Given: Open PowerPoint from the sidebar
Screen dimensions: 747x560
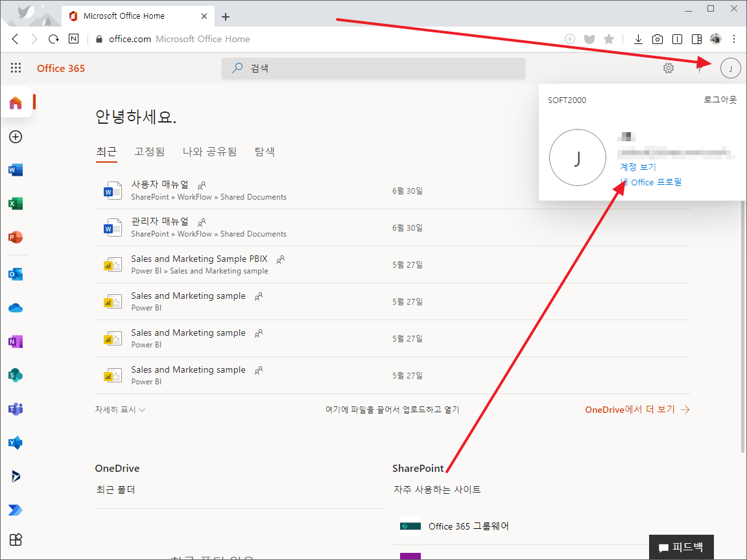Looking at the screenshot, I should coord(16,237).
